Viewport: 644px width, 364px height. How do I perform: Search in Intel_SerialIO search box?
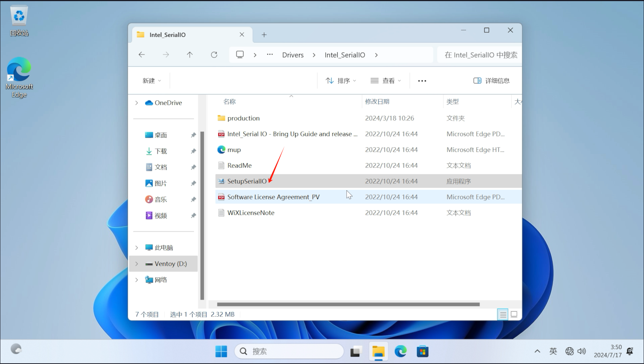(479, 55)
